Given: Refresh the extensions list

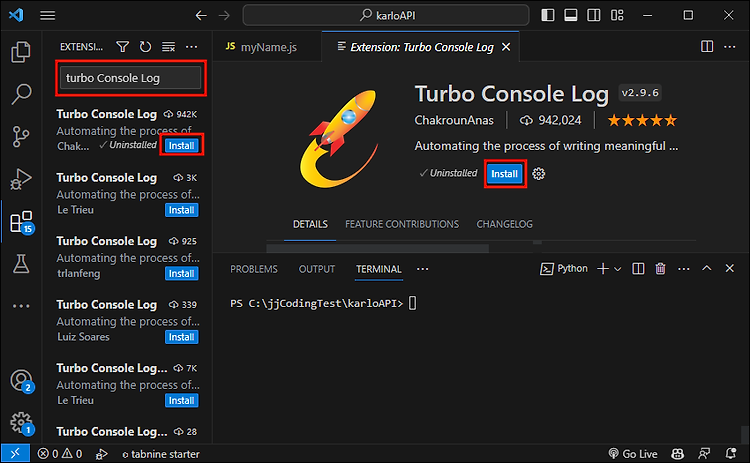Looking at the screenshot, I should click(x=145, y=46).
